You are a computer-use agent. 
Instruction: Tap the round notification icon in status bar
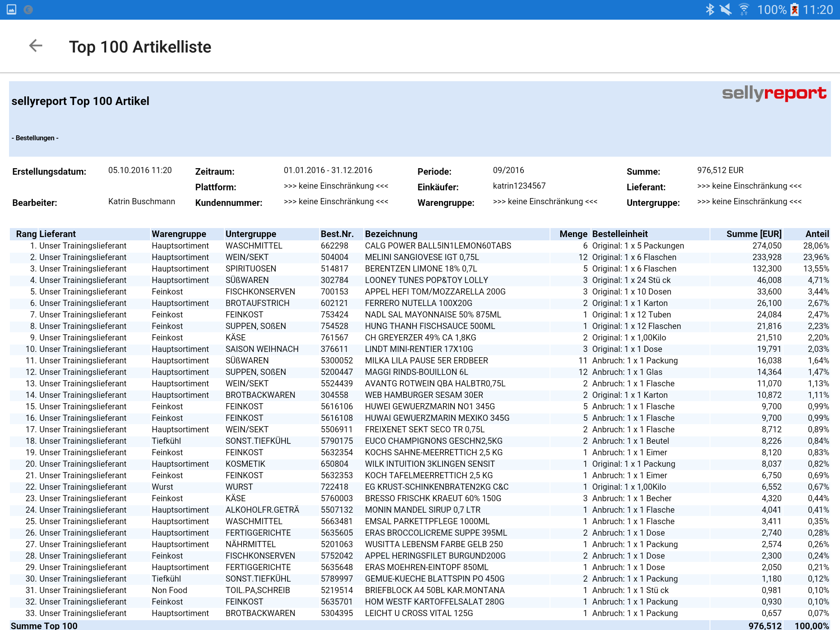pyautogui.click(x=28, y=9)
